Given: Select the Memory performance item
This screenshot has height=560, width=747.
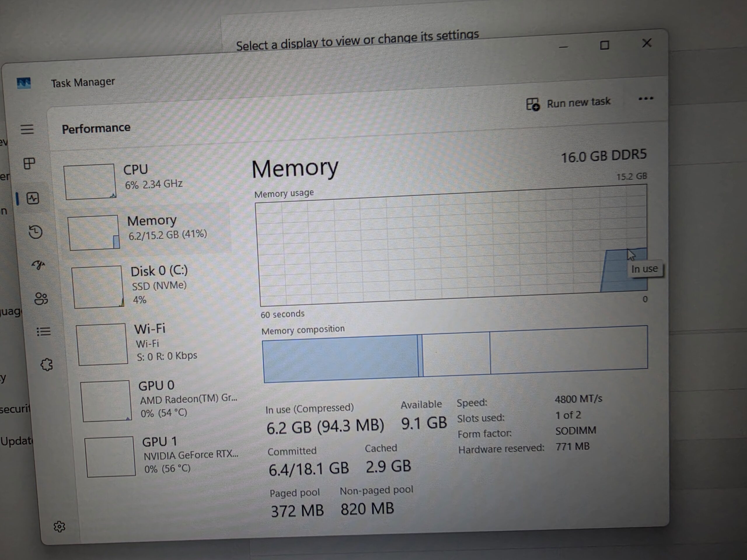Looking at the screenshot, I should click(147, 231).
